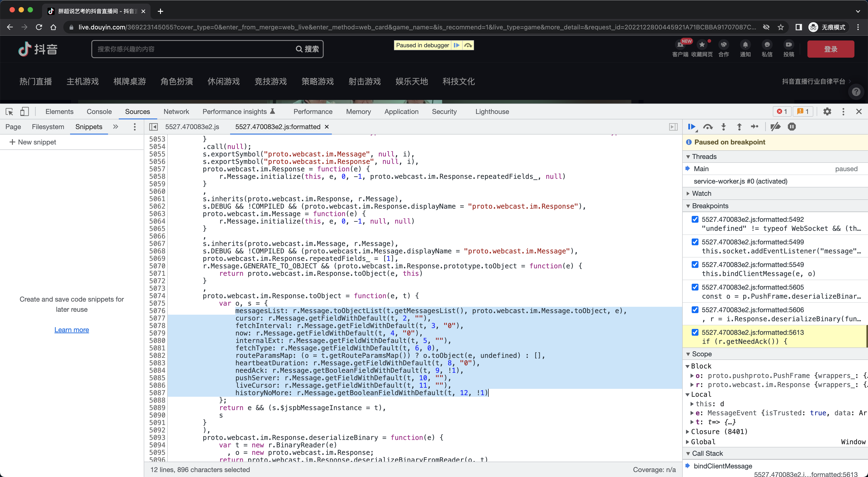This screenshot has width=868, height=477.
Task: Toggle pause on exceptions icon
Action: [x=792, y=127]
